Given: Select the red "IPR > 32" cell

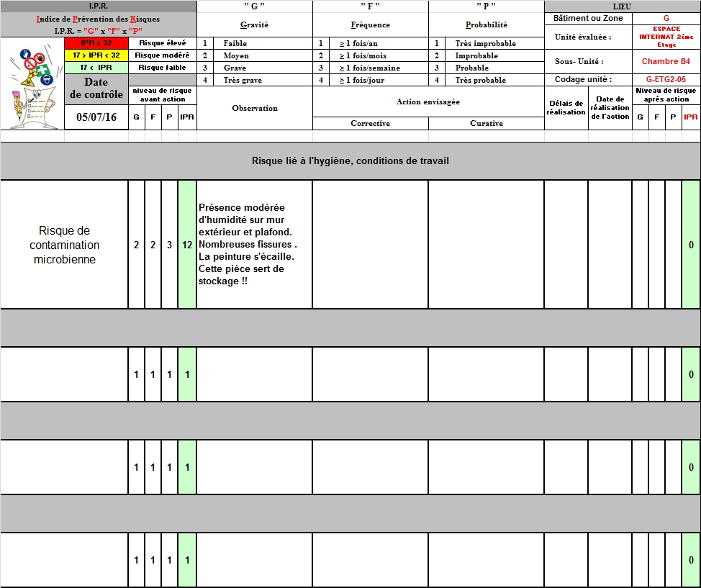Looking at the screenshot, I should pyautogui.click(x=96, y=43).
